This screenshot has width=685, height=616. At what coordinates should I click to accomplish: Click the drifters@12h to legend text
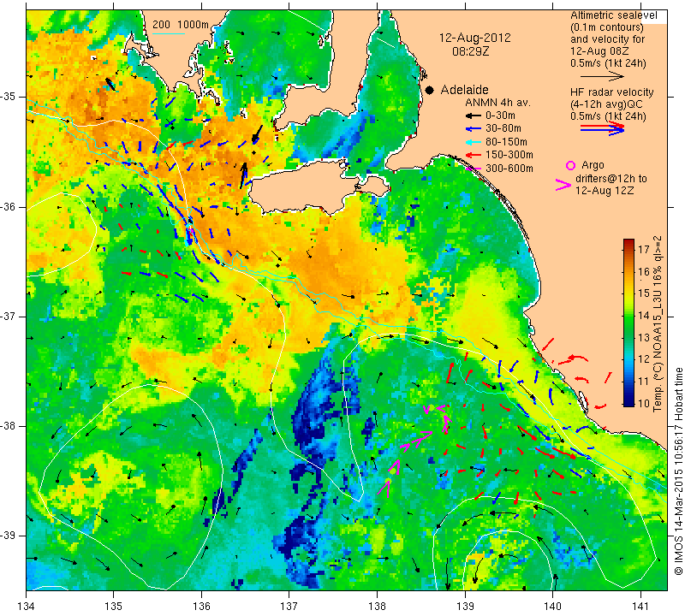point(611,179)
